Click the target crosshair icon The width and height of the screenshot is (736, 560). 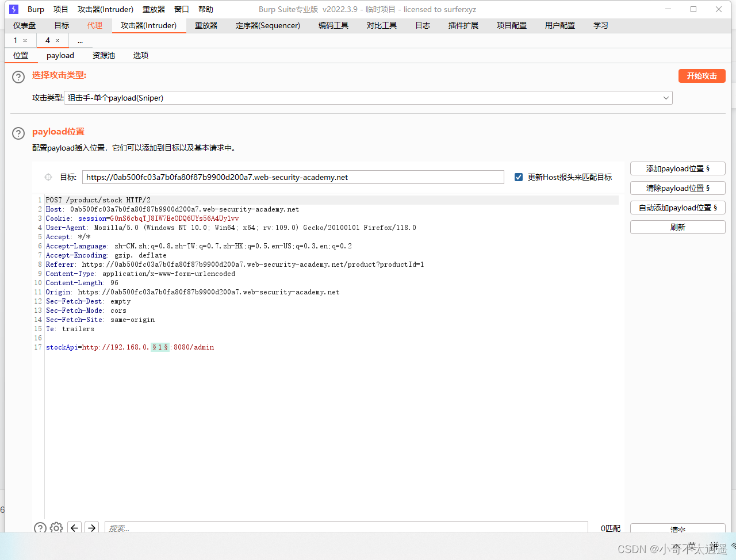48,177
